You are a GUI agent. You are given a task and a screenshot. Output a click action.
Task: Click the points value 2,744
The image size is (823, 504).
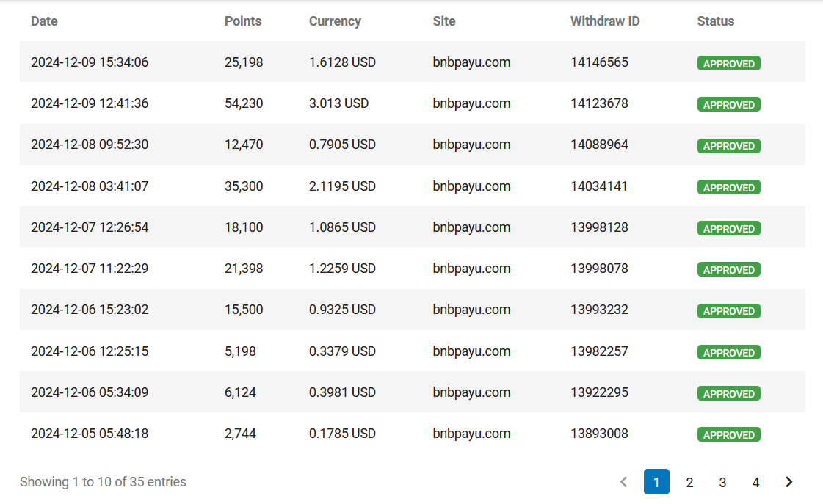tap(240, 434)
